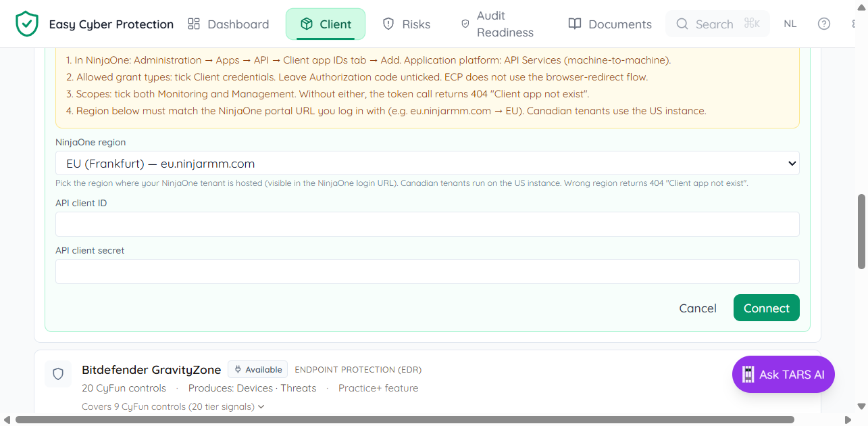The height and width of the screenshot is (426, 868).
Task: Cancel the NinjaOne connection form
Action: [x=698, y=308]
